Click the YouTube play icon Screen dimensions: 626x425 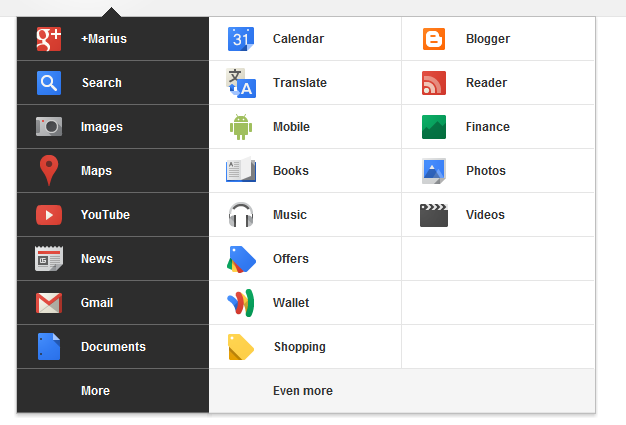(x=49, y=215)
